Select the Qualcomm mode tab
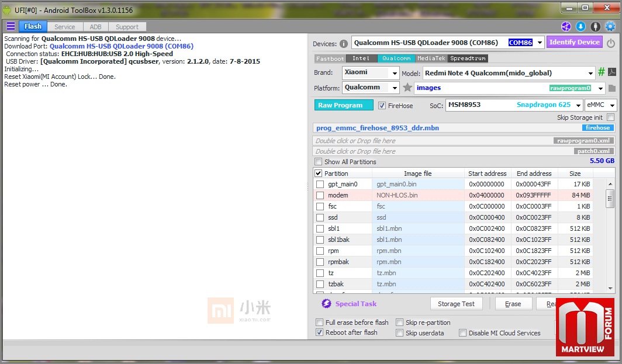The width and height of the screenshot is (622, 364). click(x=396, y=58)
